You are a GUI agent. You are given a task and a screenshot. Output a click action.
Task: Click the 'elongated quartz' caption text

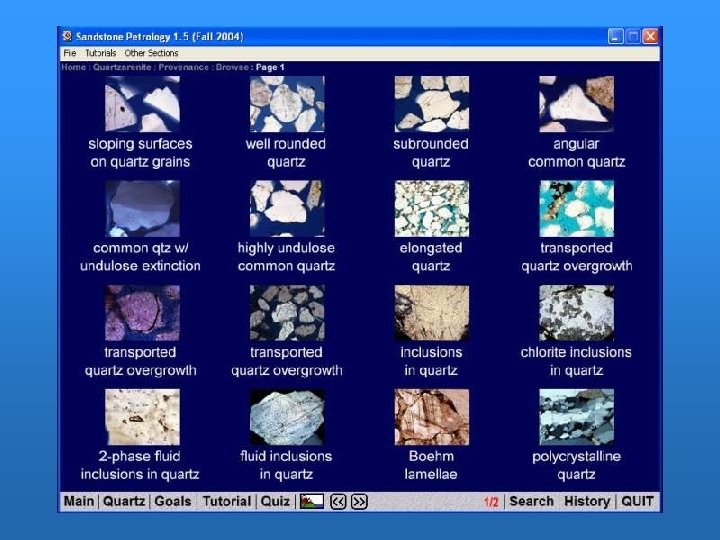431,257
